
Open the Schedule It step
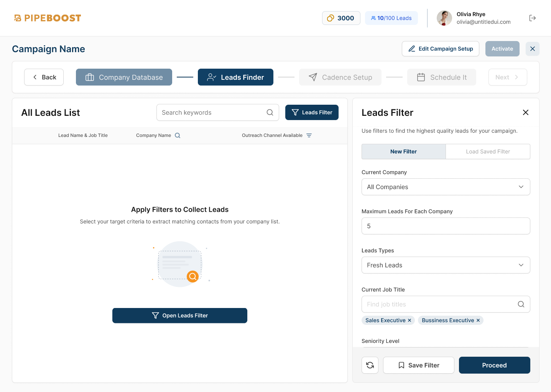[x=442, y=77]
